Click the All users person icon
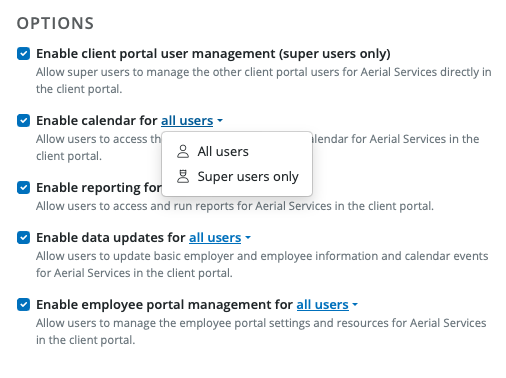 pyautogui.click(x=183, y=151)
